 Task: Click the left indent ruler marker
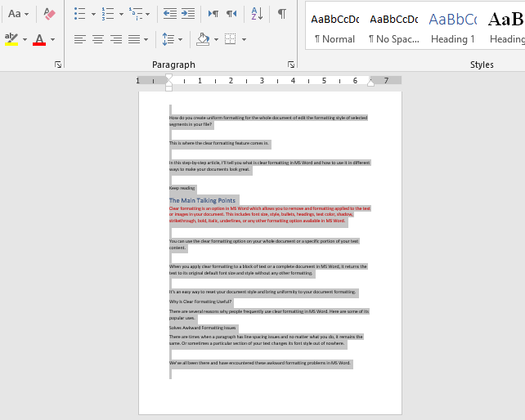[x=168, y=88]
